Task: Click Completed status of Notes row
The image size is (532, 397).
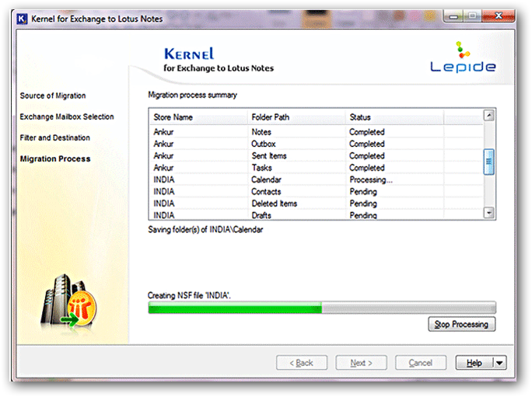Action: (x=367, y=132)
